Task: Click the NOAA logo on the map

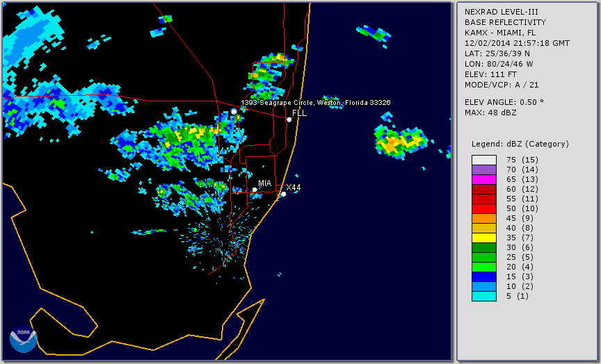Action: pyautogui.click(x=24, y=339)
